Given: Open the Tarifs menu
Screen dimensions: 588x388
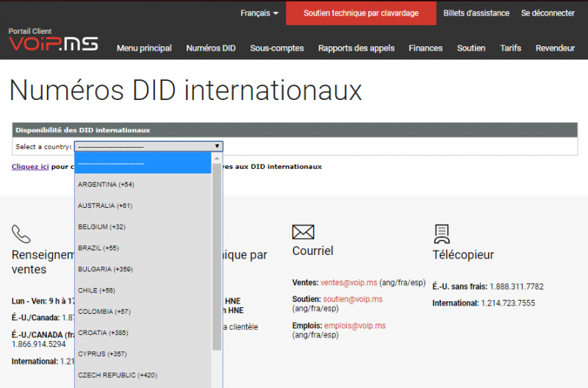Looking at the screenshot, I should [510, 48].
